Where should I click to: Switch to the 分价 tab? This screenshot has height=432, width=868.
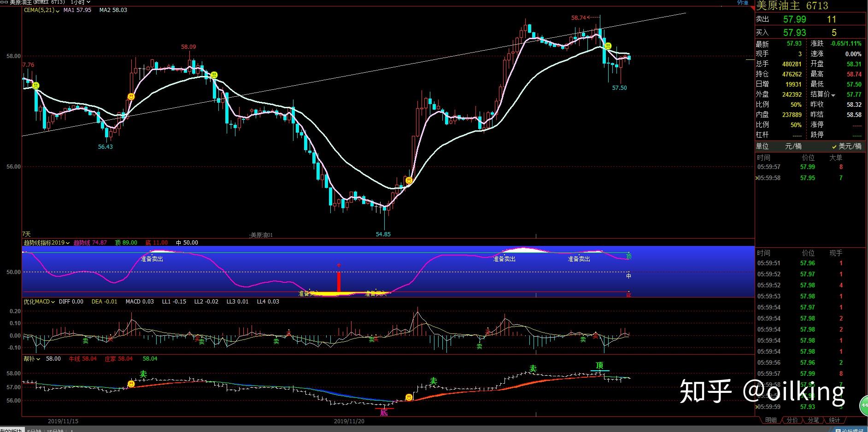click(792, 420)
